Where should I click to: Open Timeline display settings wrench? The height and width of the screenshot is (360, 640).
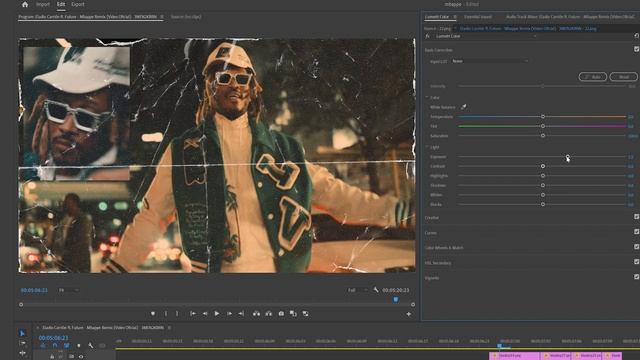tap(91, 346)
